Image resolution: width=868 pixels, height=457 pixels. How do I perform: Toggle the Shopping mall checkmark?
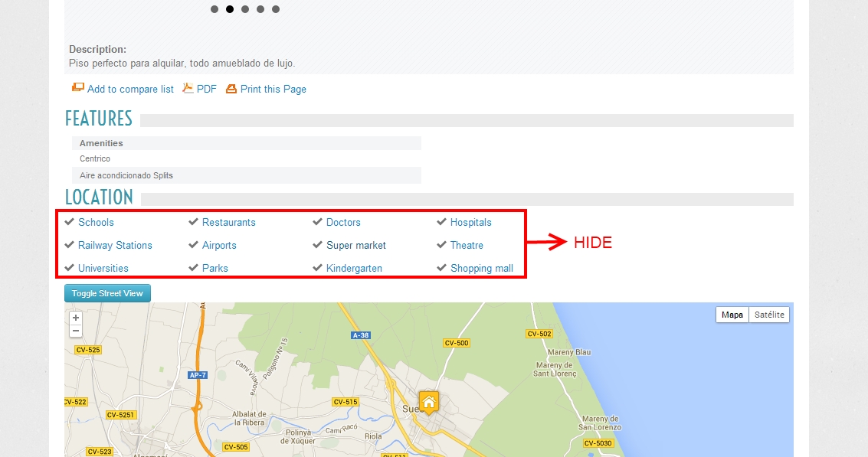(x=441, y=268)
